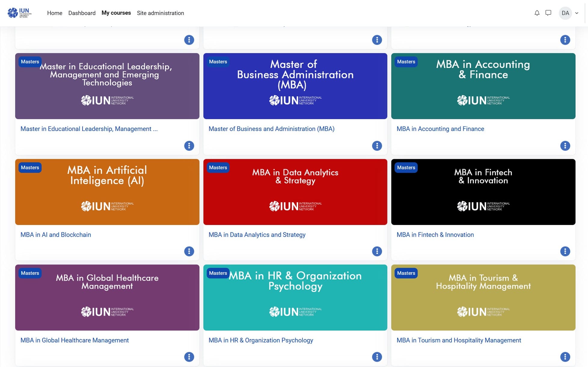Open the Master in Educational Leadership, Management course link
Viewport: 588px width, 367px height.
(89, 129)
